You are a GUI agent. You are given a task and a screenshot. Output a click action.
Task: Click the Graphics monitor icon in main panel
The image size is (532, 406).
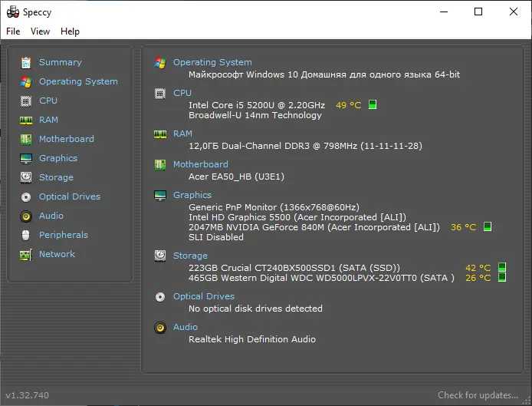click(x=160, y=196)
